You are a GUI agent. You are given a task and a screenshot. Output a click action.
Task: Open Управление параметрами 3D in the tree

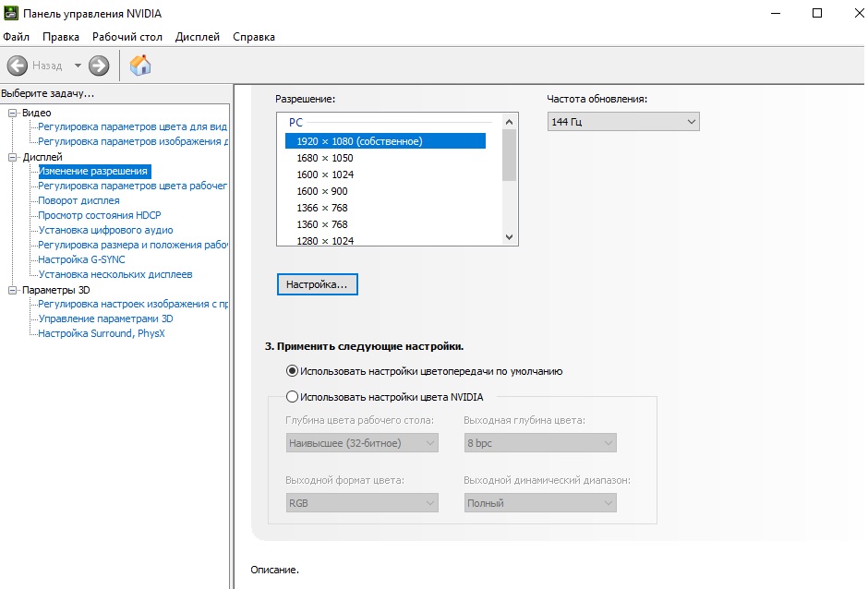click(x=105, y=319)
